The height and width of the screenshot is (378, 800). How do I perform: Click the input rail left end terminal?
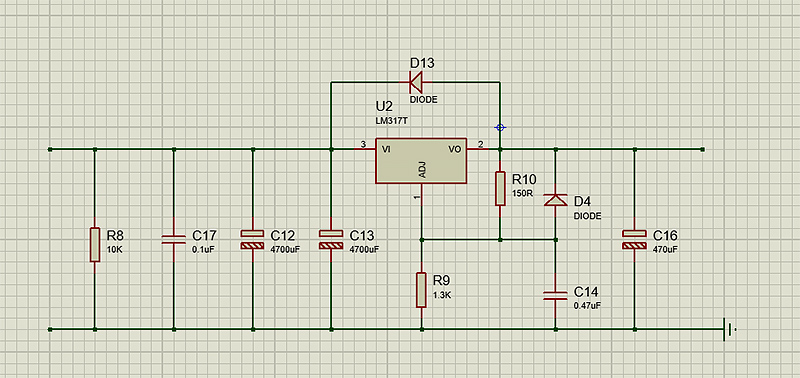click(50, 149)
